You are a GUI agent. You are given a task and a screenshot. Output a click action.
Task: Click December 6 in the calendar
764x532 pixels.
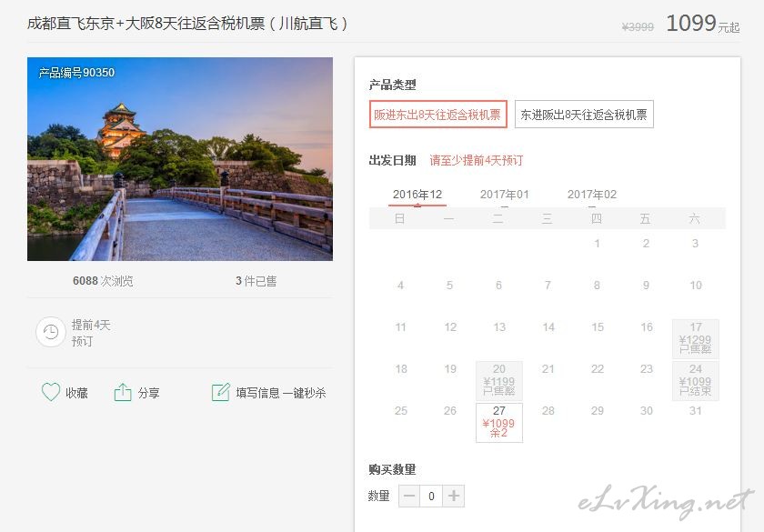(498, 285)
